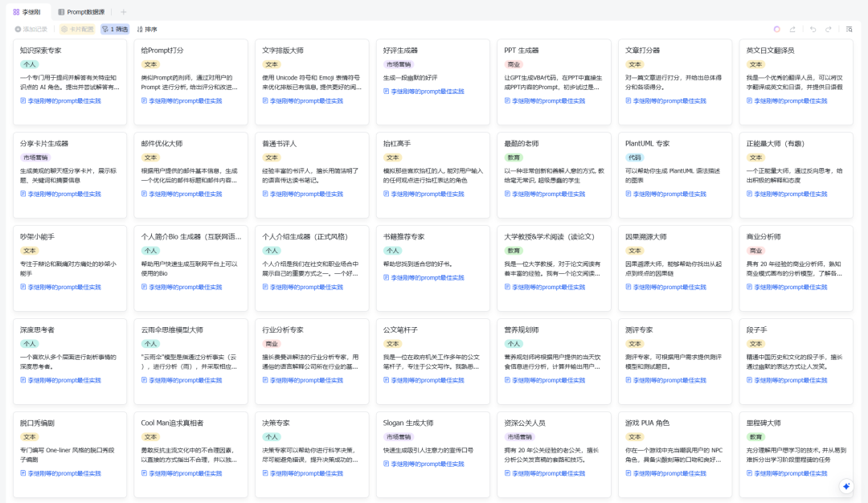The image size is (868, 503).
Task: Open the 段子手 card title
Action: (757, 329)
